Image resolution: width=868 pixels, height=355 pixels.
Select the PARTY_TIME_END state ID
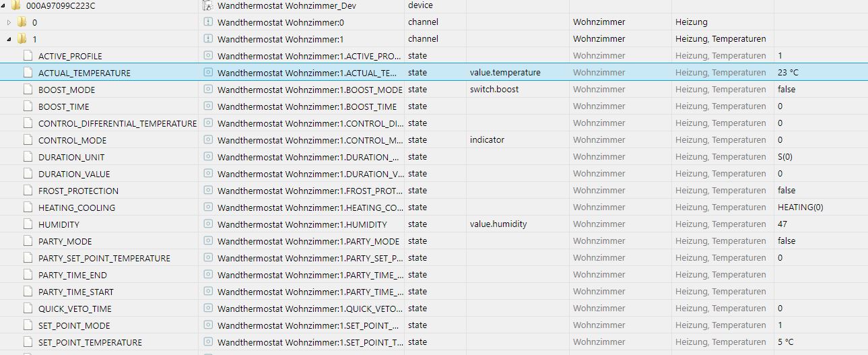coord(73,275)
